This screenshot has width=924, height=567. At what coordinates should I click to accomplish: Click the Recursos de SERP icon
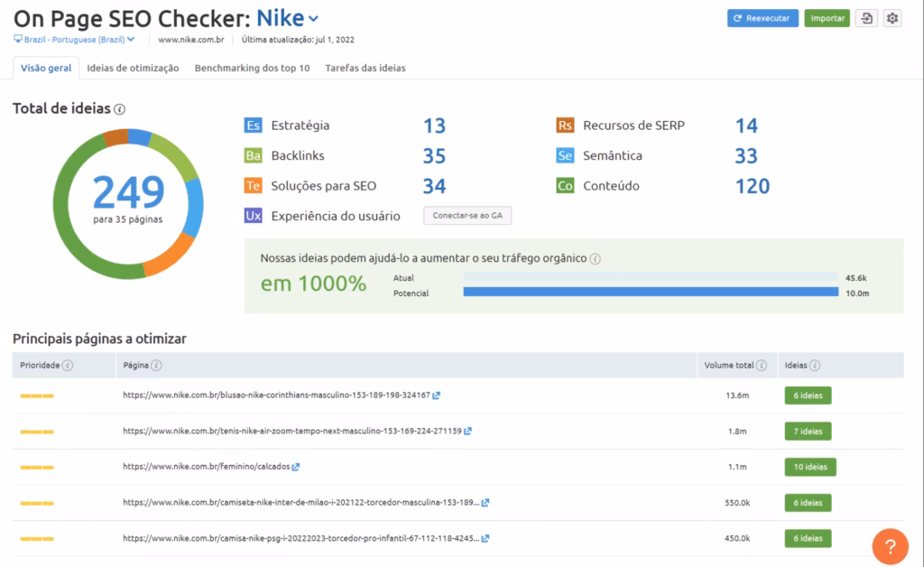point(564,125)
